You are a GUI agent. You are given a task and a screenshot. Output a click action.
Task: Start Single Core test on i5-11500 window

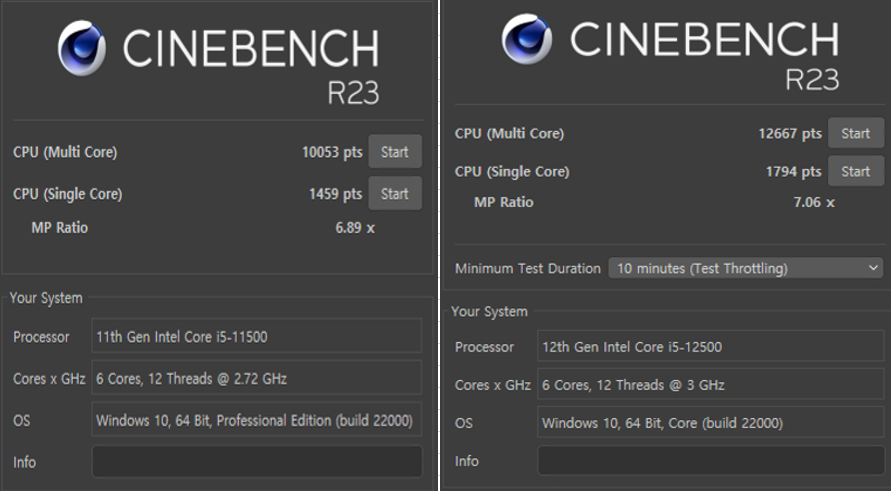395,194
